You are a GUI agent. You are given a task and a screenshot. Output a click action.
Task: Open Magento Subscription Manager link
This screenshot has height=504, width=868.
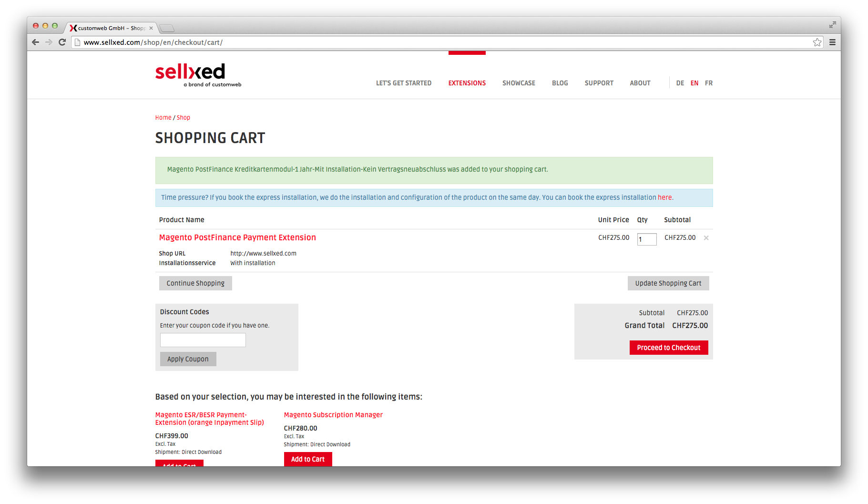(333, 415)
